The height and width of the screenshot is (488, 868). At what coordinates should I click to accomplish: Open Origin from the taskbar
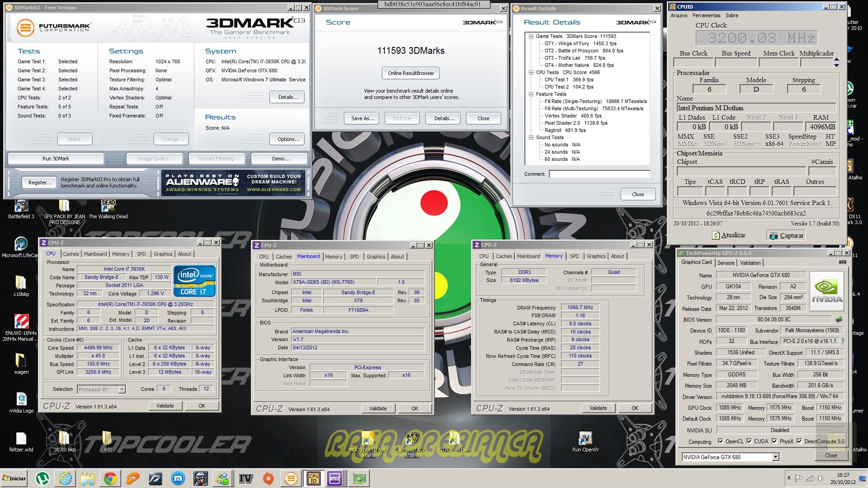coord(269,479)
